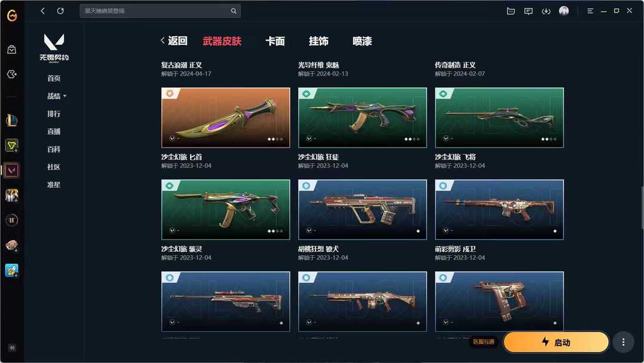Screen dimensions: 644x363
Task: Select the Valorant game icon in sidebar
Action: click(x=11, y=170)
